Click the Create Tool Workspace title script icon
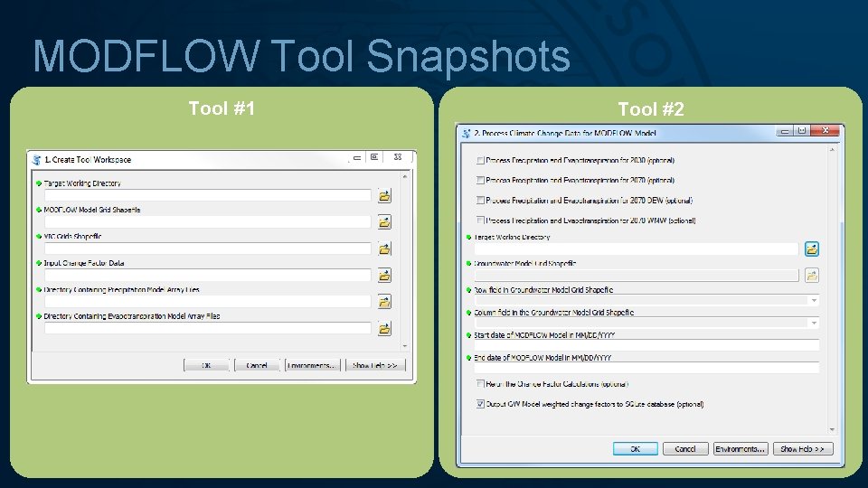868x488 pixels. click(x=36, y=160)
